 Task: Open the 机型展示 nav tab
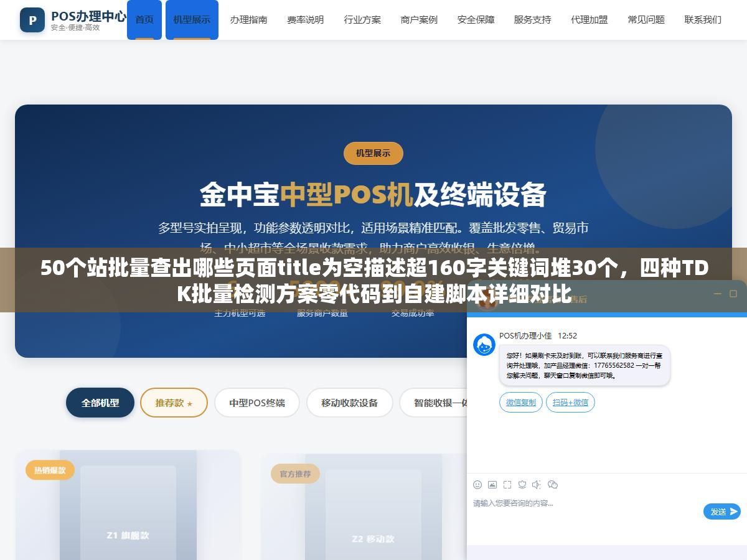click(x=192, y=20)
